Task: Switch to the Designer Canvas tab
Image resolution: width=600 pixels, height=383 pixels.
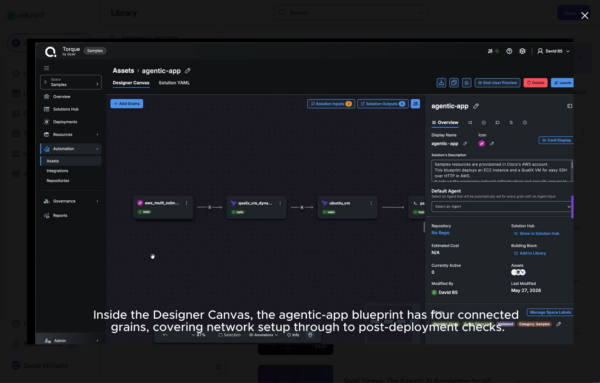Action: [131, 83]
